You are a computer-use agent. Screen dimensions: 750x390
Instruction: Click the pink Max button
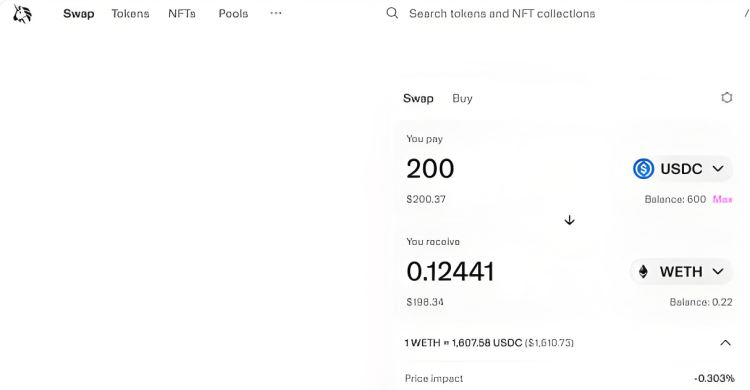(722, 199)
